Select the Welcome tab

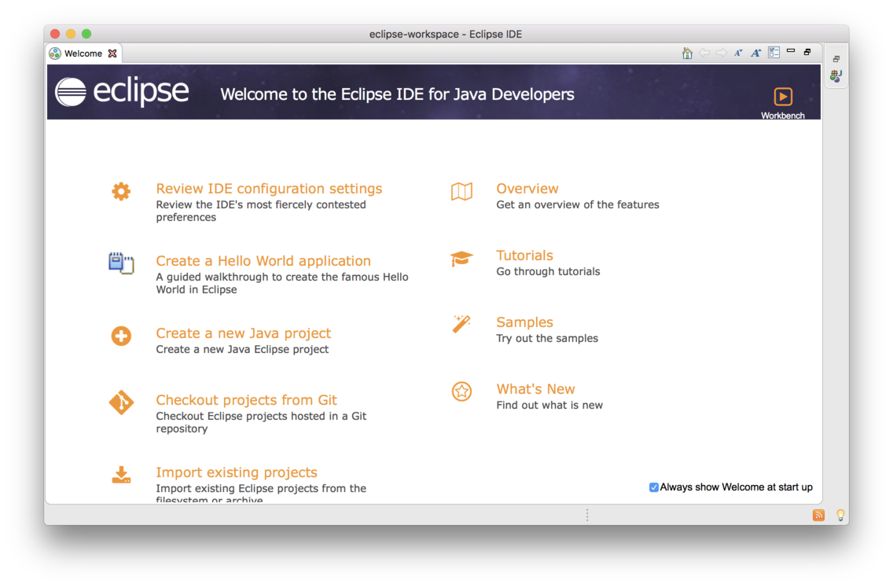(83, 53)
